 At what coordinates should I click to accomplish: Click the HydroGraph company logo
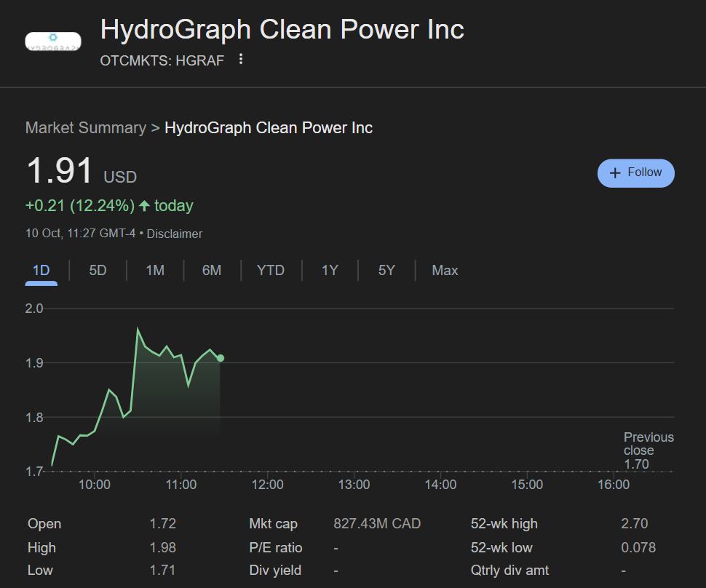pos(53,41)
